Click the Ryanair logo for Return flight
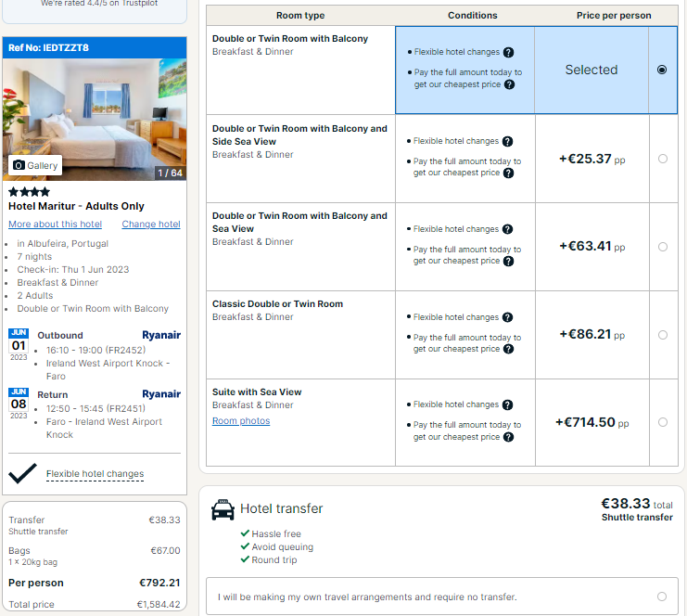The image size is (687, 616). tap(161, 394)
